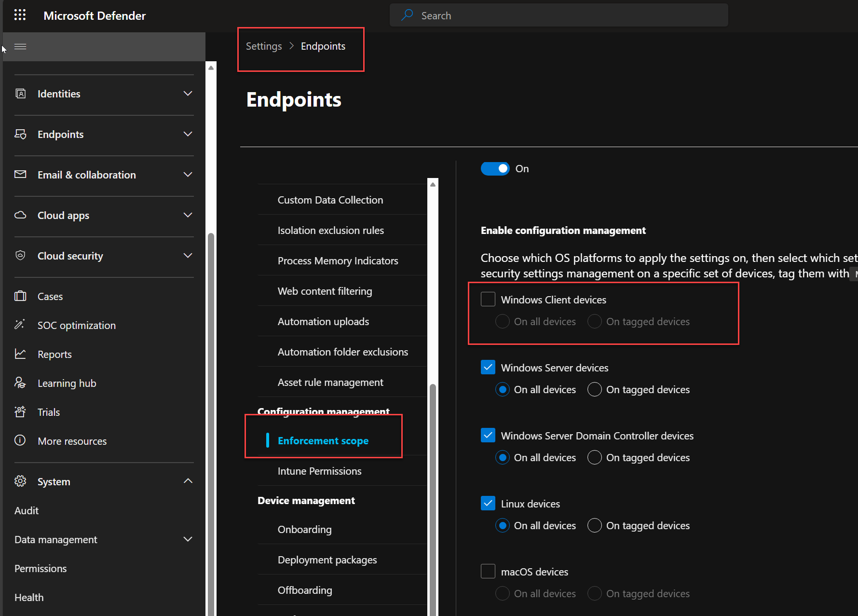Turn off the On toggle switch
This screenshot has width=858, height=616.
pos(495,169)
